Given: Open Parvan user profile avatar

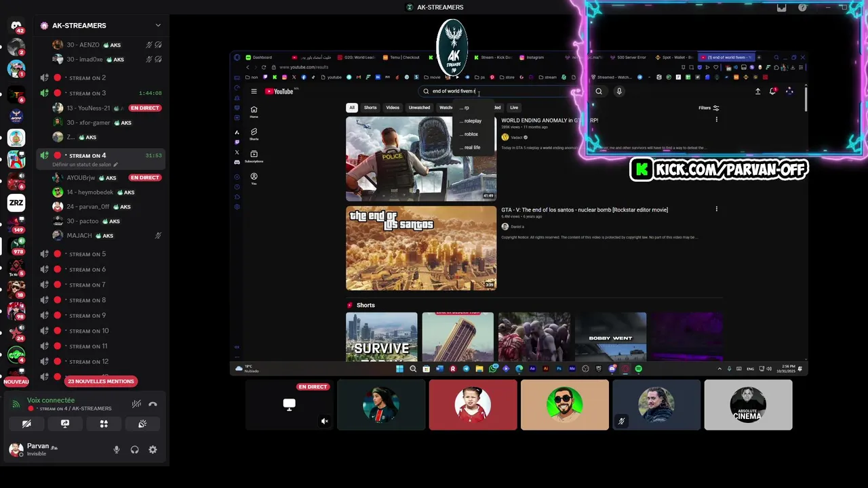Looking at the screenshot, I should (x=16, y=449).
